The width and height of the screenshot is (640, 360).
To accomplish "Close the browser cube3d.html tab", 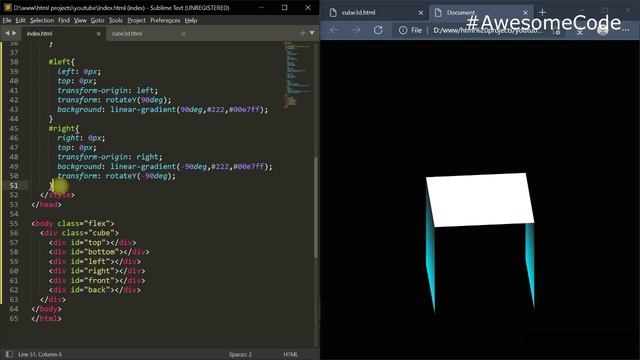I will click(421, 13).
